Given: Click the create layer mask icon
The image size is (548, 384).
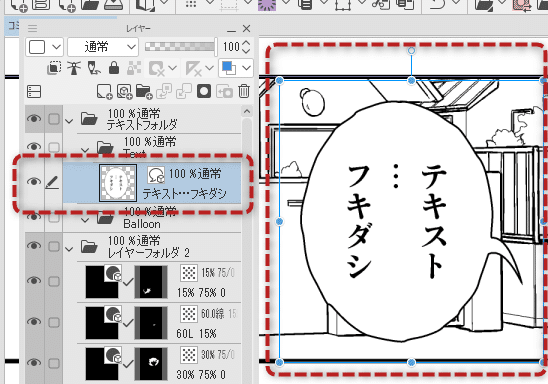Looking at the screenshot, I should (x=204, y=92).
